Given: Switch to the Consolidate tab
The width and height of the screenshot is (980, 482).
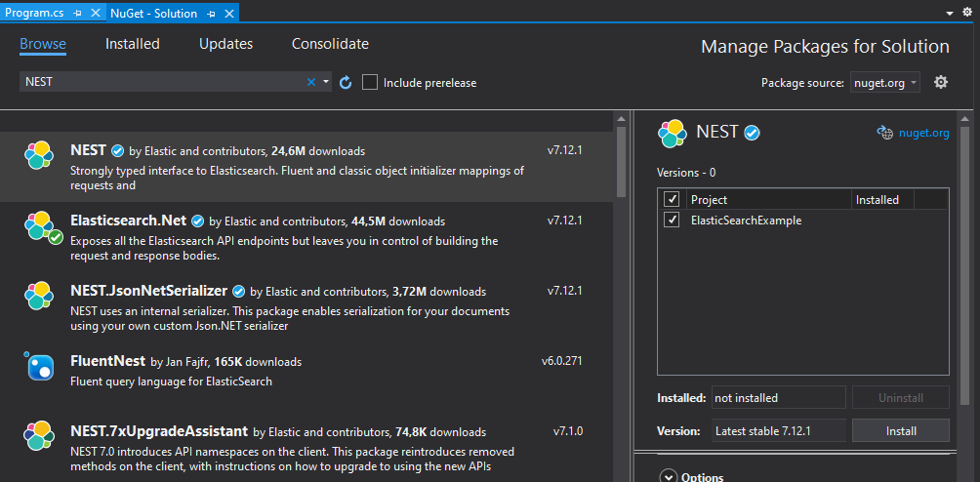Looking at the screenshot, I should tap(330, 44).
